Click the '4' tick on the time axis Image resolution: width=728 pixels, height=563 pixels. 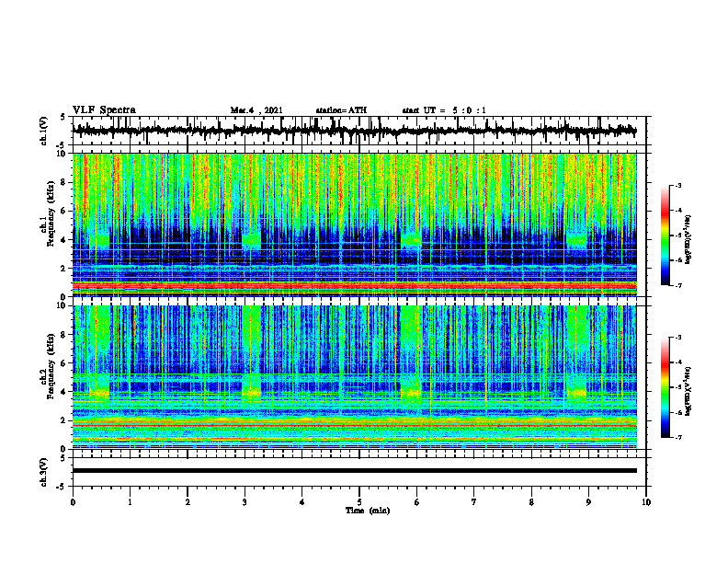click(x=302, y=502)
